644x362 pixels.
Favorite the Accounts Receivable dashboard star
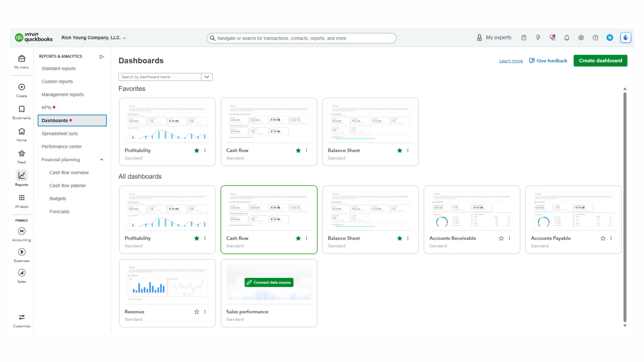coord(501,238)
